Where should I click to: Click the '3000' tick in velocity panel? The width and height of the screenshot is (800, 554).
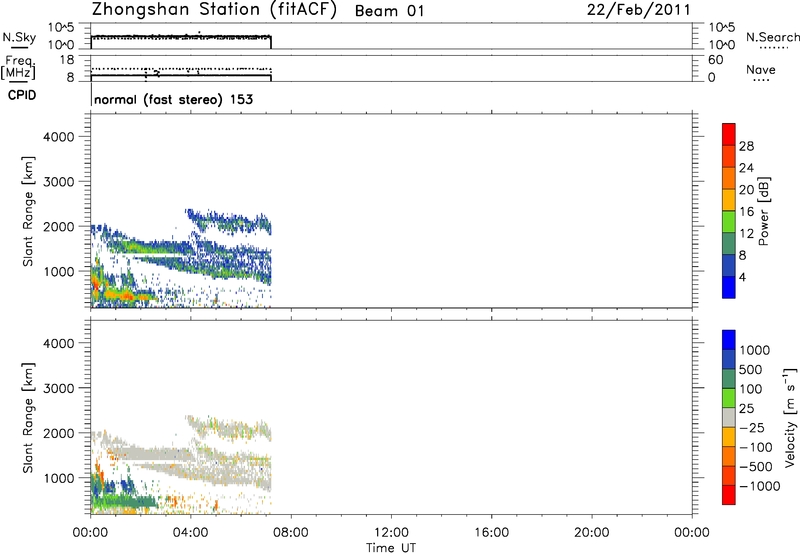(x=59, y=388)
